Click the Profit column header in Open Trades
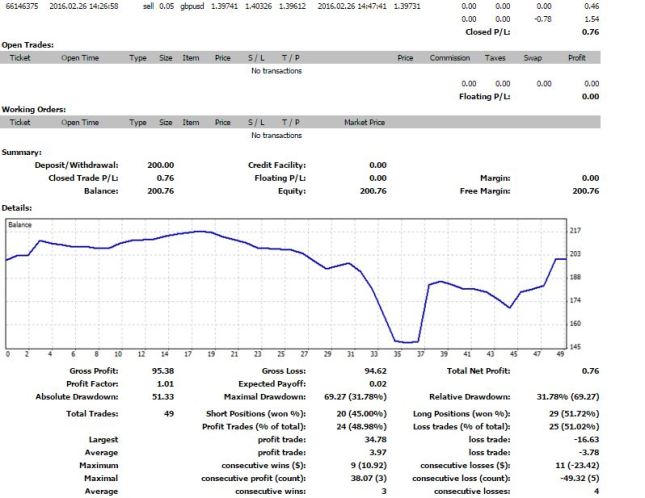The width and height of the screenshot is (645, 498). click(576, 58)
